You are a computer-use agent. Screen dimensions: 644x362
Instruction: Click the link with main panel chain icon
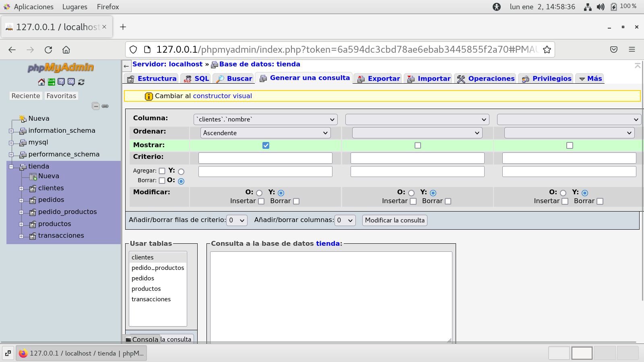(x=105, y=106)
